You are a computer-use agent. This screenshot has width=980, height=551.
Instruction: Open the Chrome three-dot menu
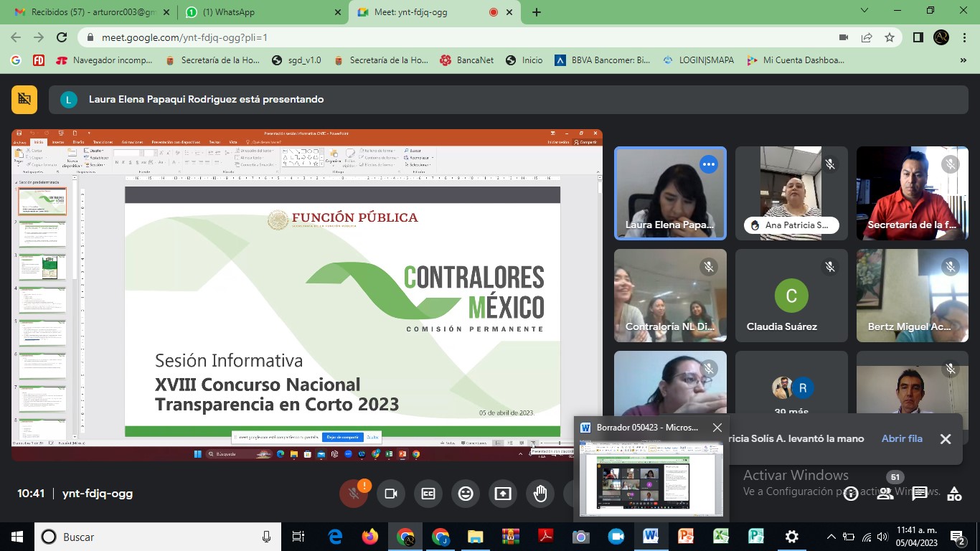963,37
